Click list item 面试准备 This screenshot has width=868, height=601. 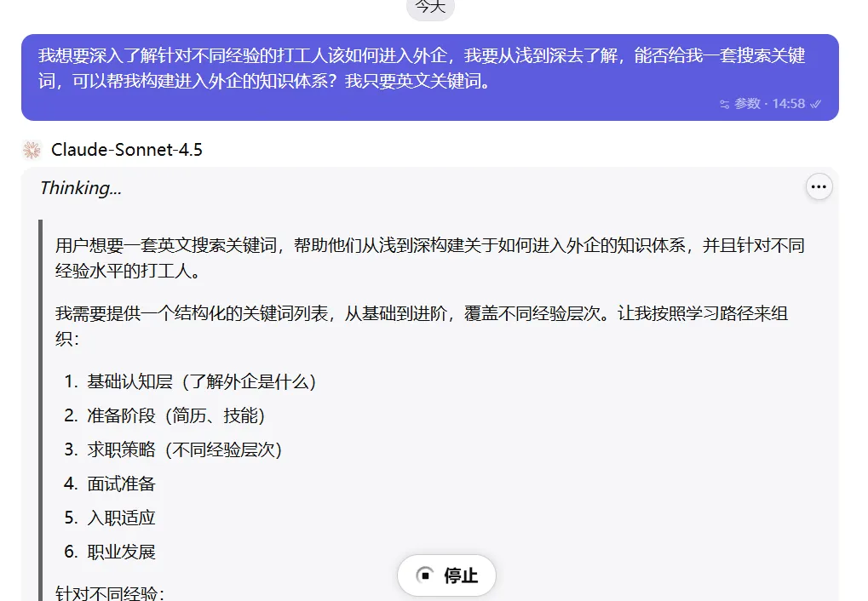pyautogui.click(x=121, y=484)
